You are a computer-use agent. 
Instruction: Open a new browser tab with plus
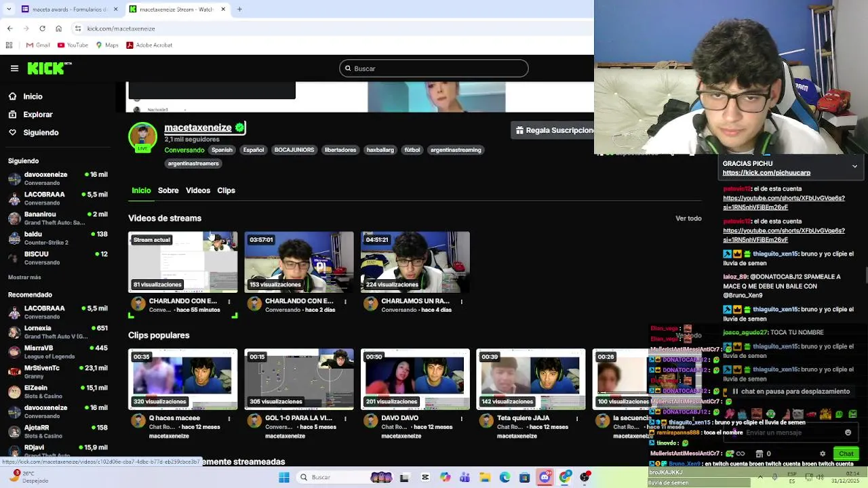(x=239, y=9)
